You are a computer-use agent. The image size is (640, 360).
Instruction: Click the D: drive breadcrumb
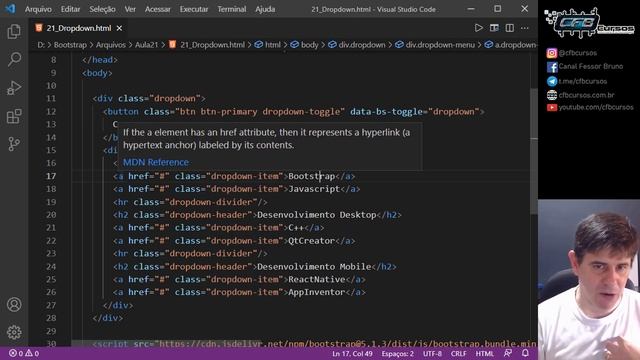click(x=41, y=45)
